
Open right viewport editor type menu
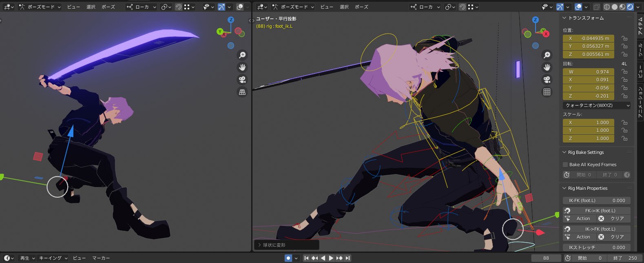(x=262, y=7)
